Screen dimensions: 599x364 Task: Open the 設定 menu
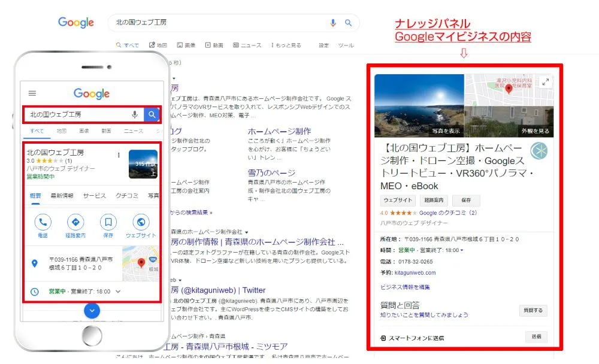[324, 45]
